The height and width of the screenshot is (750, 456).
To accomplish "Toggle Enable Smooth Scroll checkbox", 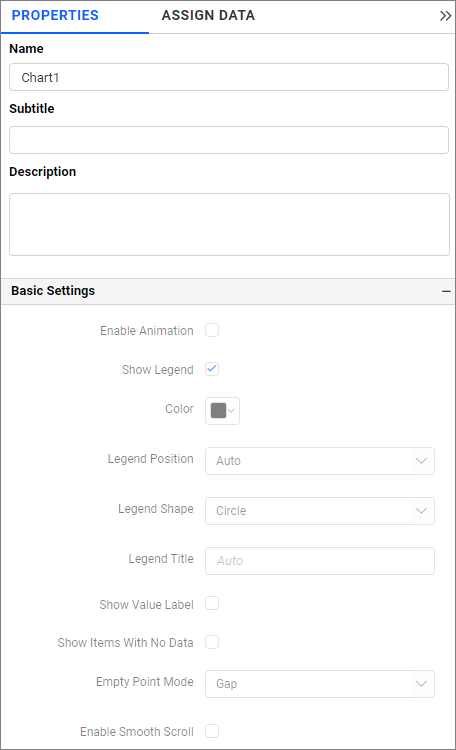I will [x=212, y=731].
